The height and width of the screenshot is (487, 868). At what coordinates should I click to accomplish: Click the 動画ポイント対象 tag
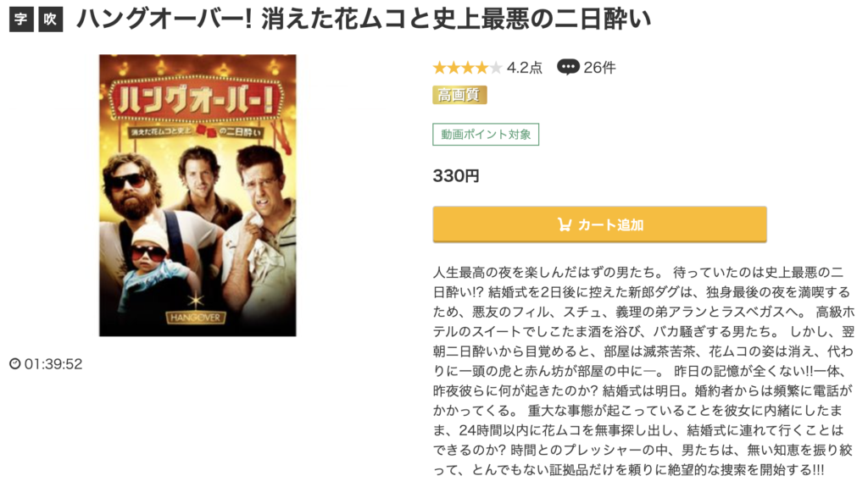point(486,135)
